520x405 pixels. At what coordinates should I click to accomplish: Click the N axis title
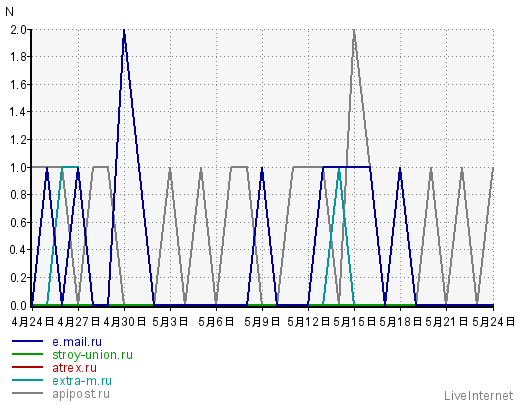click(10, 12)
